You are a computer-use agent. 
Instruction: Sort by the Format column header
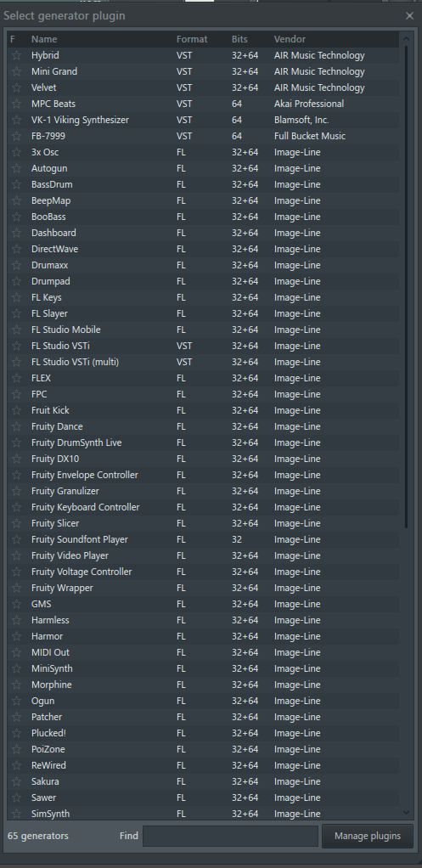[x=192, y=39]
